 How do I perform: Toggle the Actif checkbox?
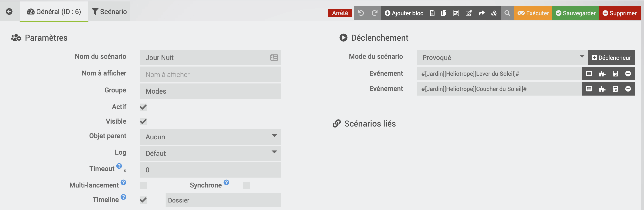click(143, 107)
